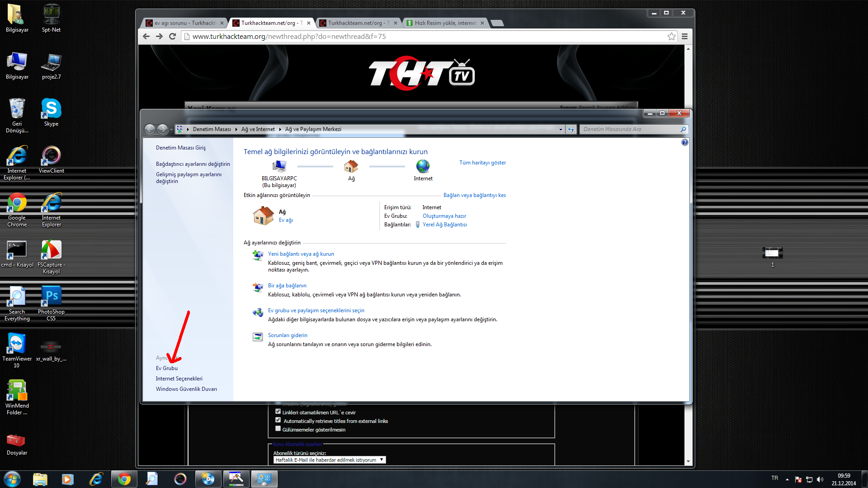The height and width of the screenshot is (488, 868).
Task: Expand the Control Panel address bar history dropdown
Action: pyautogui.click(x=561, y=130)
